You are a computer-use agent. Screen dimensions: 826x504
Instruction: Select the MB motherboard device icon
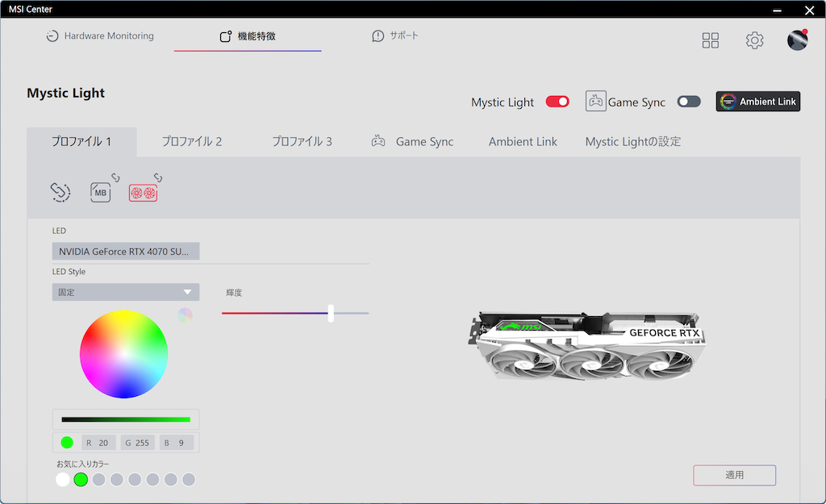pyautogui.click(x=100, y=193)
